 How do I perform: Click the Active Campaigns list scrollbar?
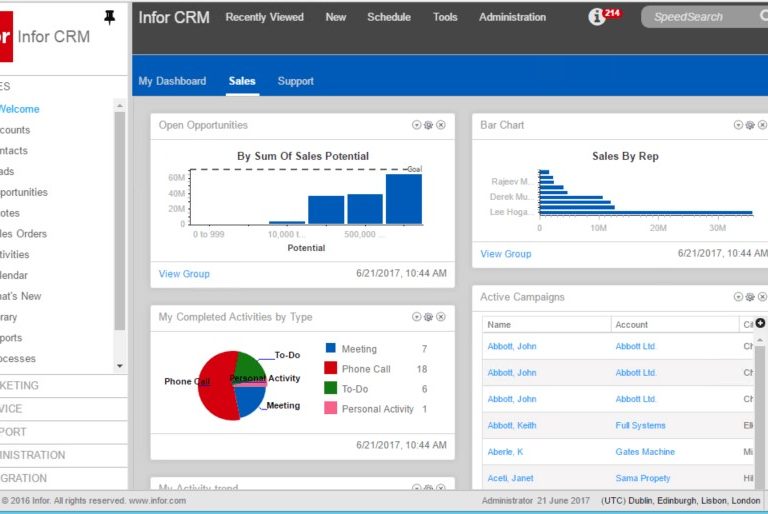coord(760,416)
